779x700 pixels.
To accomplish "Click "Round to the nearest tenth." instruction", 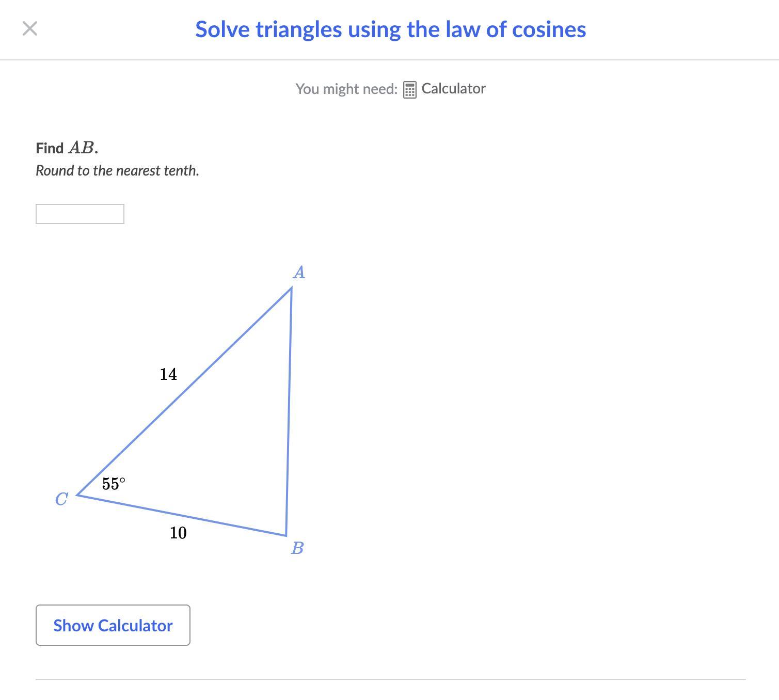I will (x=117, y=171).
